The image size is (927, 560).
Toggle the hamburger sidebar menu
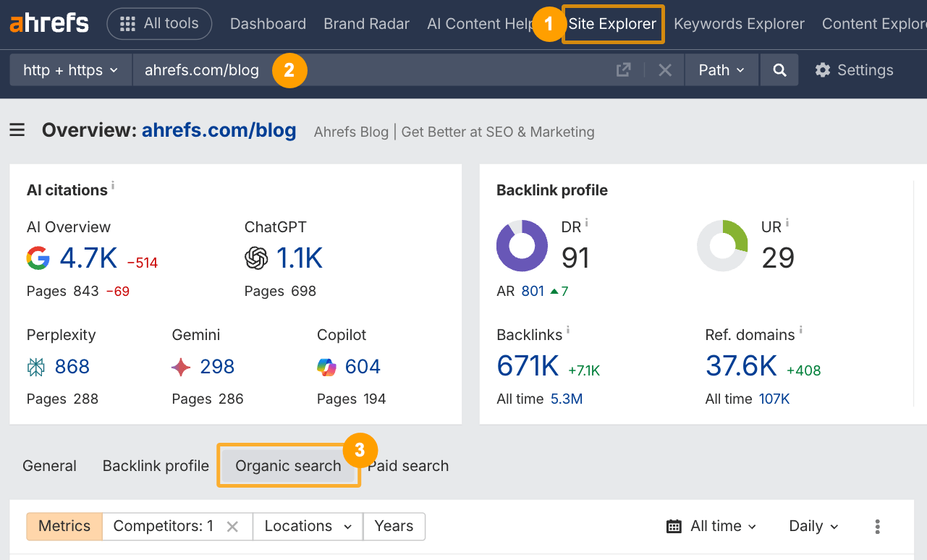point(17,130)
